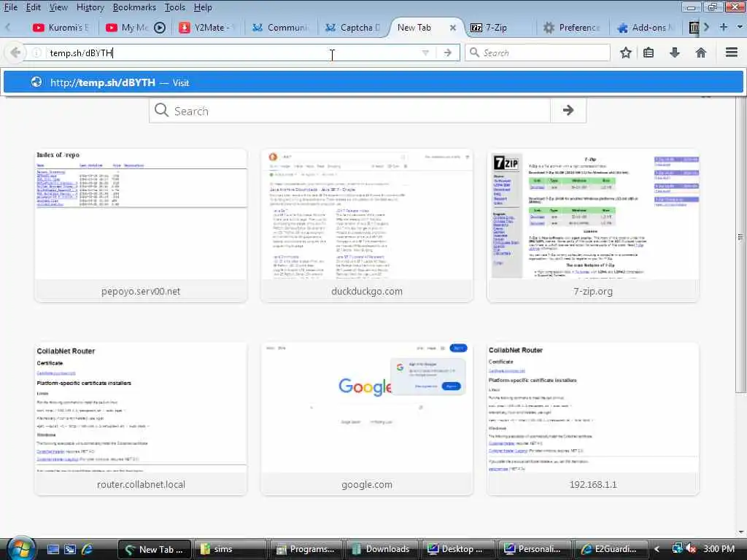
Task: Open the pepoyo.serv00.net tile
Action: click(141, 225)
